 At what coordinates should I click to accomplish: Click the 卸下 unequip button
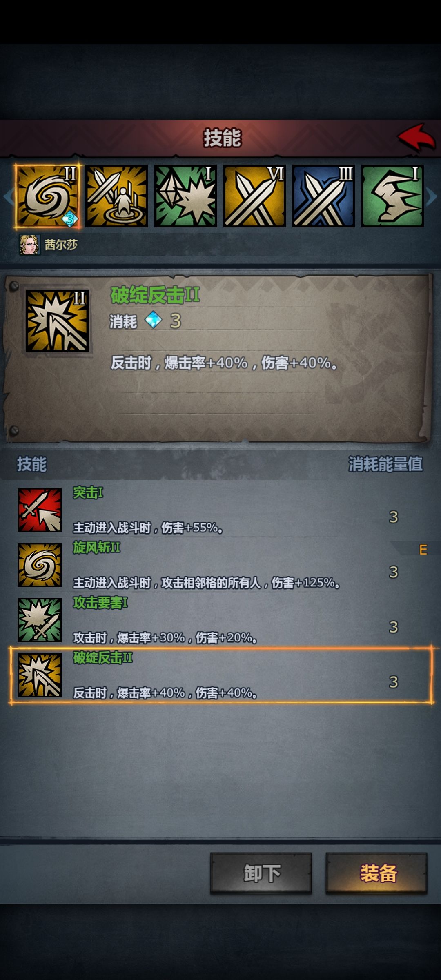point(261,873)
